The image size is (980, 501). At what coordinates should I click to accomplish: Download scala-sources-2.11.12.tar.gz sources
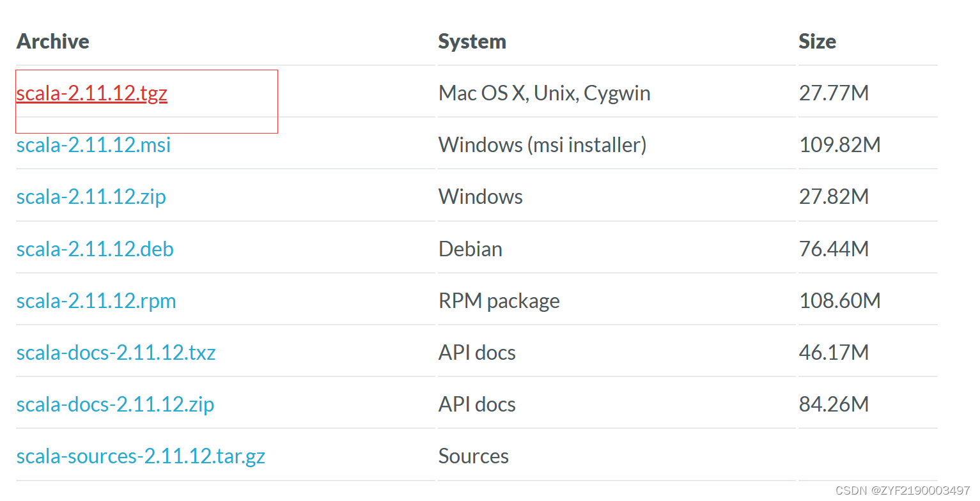(x=141, y=456)
